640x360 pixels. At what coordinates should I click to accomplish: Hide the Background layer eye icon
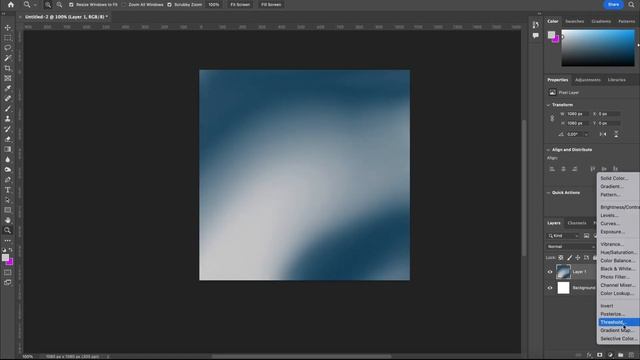pyautogui.click(x=550, y=288)
